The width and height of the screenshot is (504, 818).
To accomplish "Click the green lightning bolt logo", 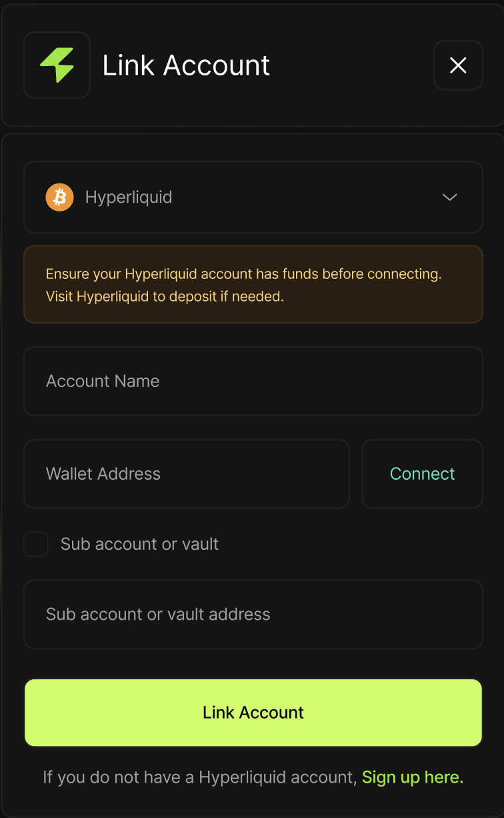I will 57,65.
